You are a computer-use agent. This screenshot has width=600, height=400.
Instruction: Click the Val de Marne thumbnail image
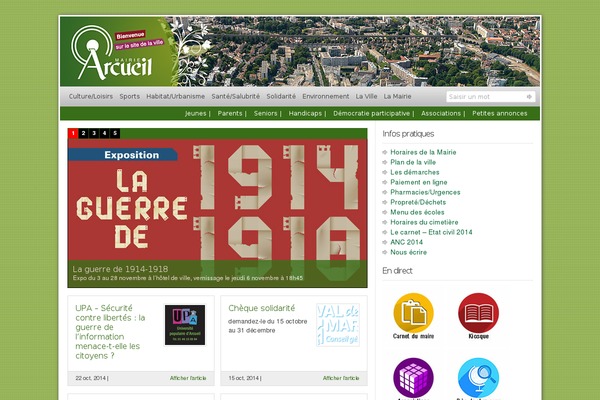338,325
